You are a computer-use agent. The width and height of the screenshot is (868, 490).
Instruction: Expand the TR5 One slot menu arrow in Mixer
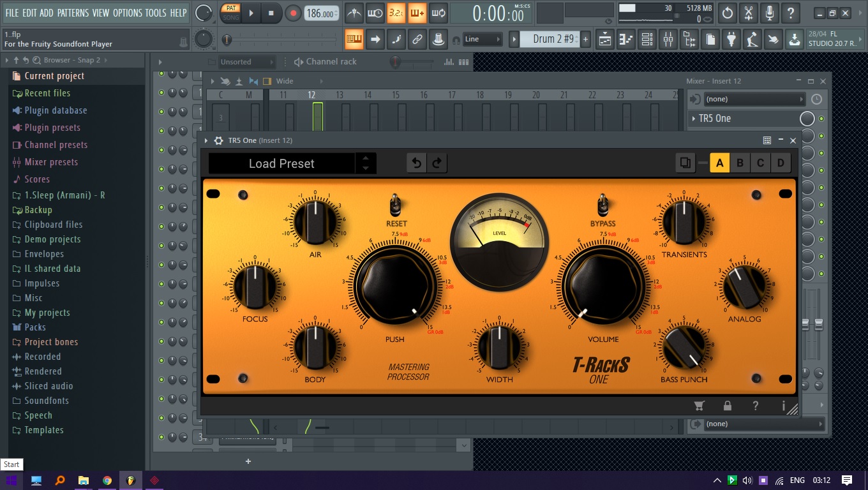(693, 119)
